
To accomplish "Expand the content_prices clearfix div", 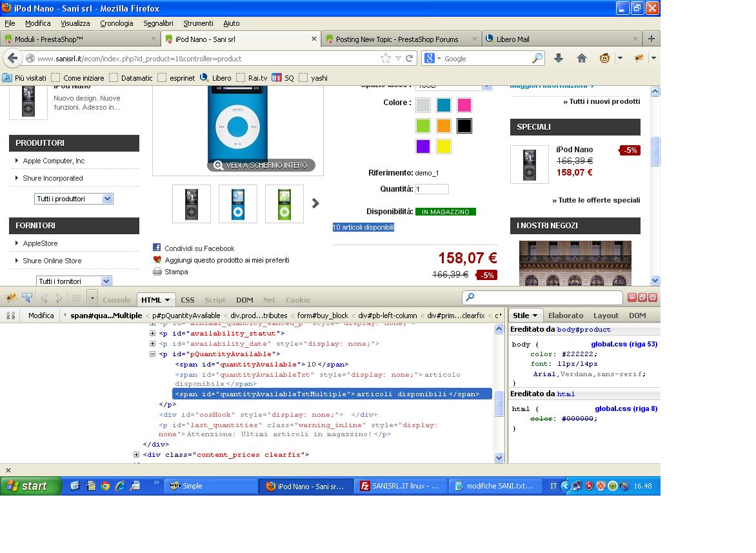I will (137, 455).
